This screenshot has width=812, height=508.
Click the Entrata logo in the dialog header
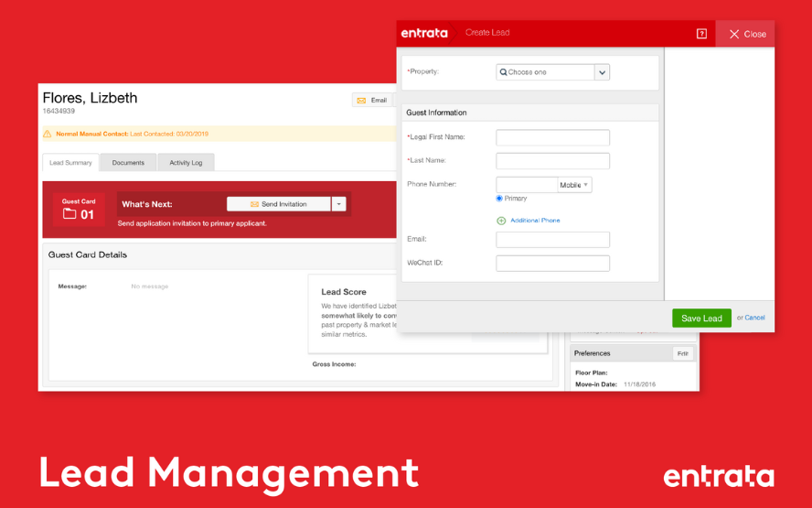point(424,33)
